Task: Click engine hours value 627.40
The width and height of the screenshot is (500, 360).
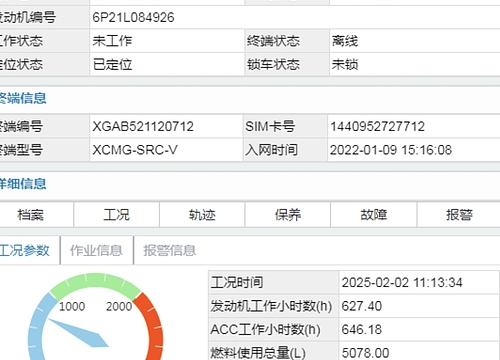Action: [362, 306]
